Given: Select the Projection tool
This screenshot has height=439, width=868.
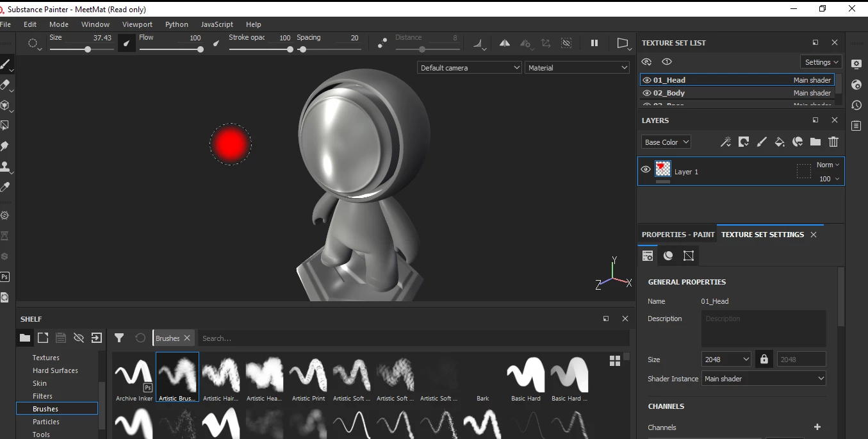Looking at the screenshot, I should tap(5, 105).
